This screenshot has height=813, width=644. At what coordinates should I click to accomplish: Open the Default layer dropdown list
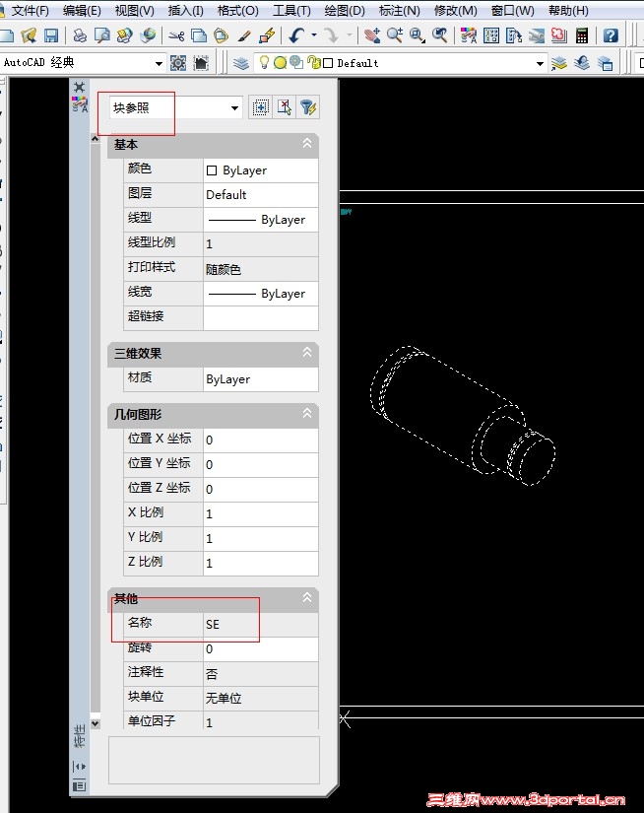pos(540,63)
